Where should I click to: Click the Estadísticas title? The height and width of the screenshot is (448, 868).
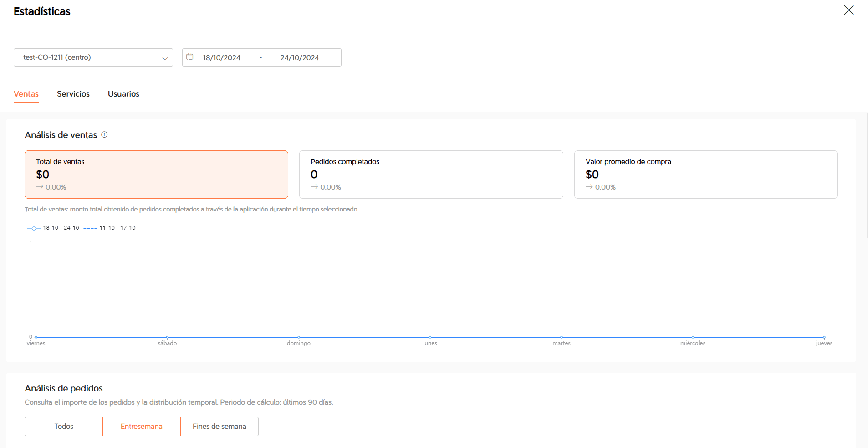pyautogui.click(x=42, y=11)
